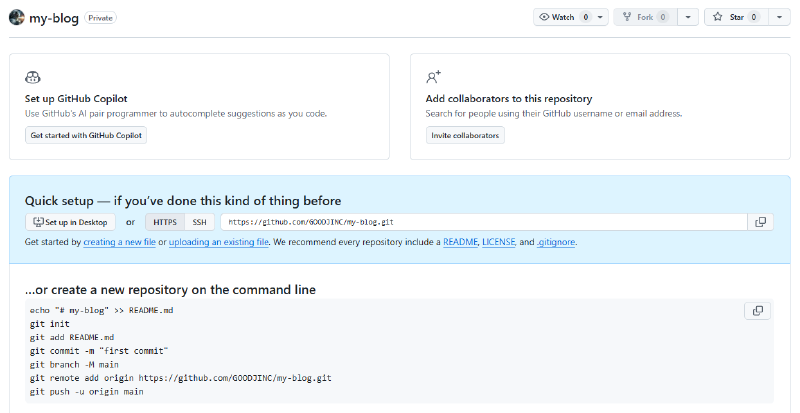This screenshot has height=413, width=800.
Task: Copy the repository URL to clipboard
Action: tap(760, 222)
